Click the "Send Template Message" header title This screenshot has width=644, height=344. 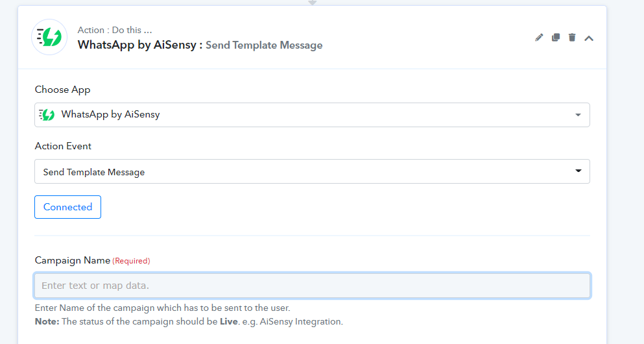point(264,45)
